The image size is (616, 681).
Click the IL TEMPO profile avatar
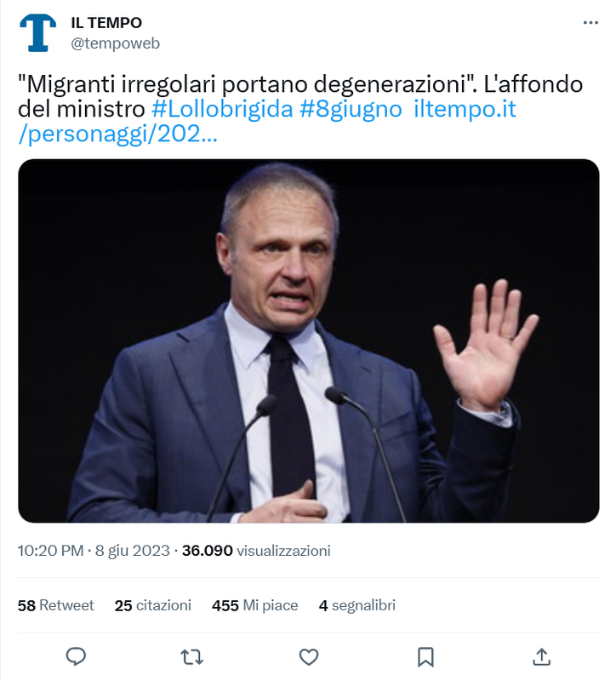click(37, 32)
